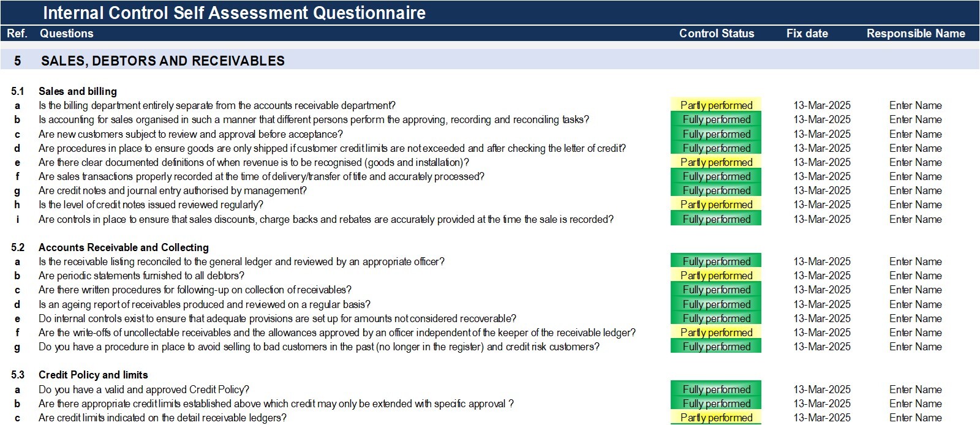Select question about new customers review and approval
This screenshot has height=425, width=980.
190,134
